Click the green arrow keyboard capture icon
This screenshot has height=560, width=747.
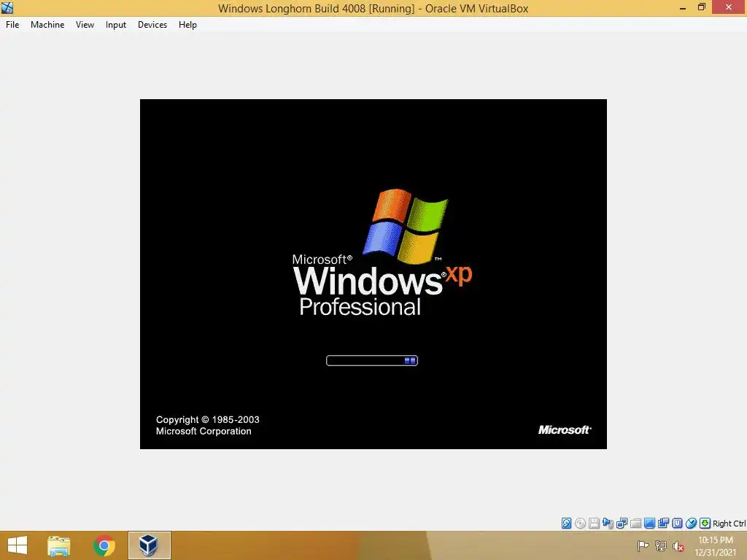(705, 524)
